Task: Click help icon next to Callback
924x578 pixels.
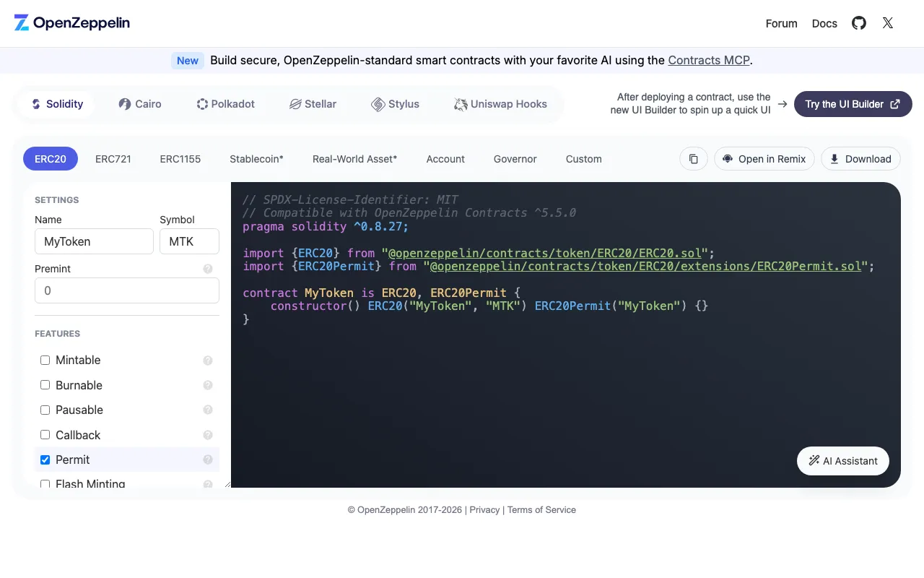Action: point(208,435)
